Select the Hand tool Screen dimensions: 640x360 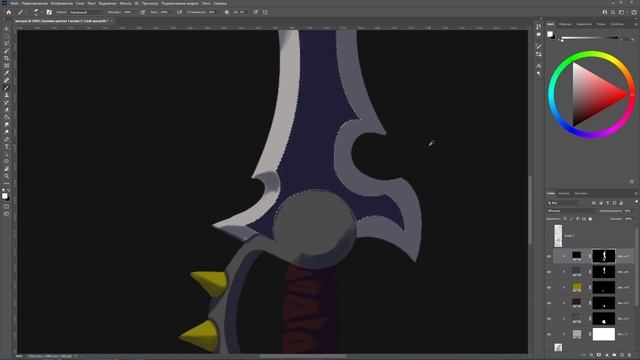6,169
